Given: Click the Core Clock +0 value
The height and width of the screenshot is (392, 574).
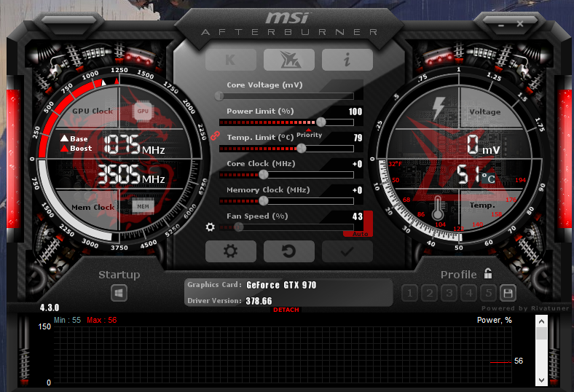Looking at the screenshot, I should [x=357, y=164].
